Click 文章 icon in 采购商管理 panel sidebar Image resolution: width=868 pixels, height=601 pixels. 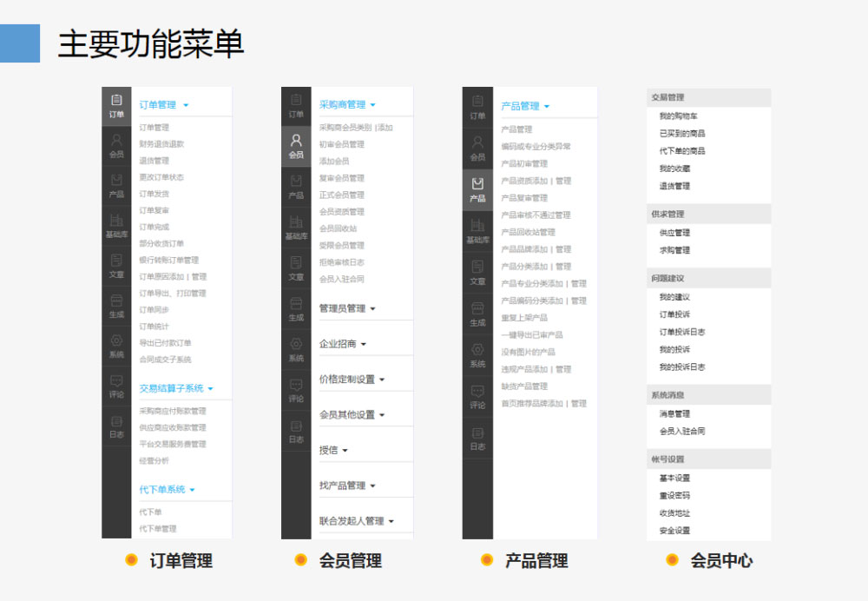[x=296, y=268]
